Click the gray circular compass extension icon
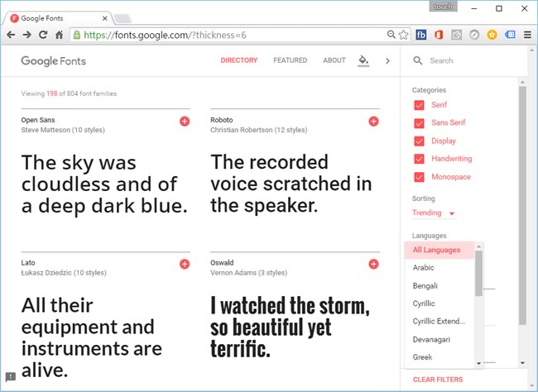This screenshot has height=392, width=538. [x=474, y=35]
